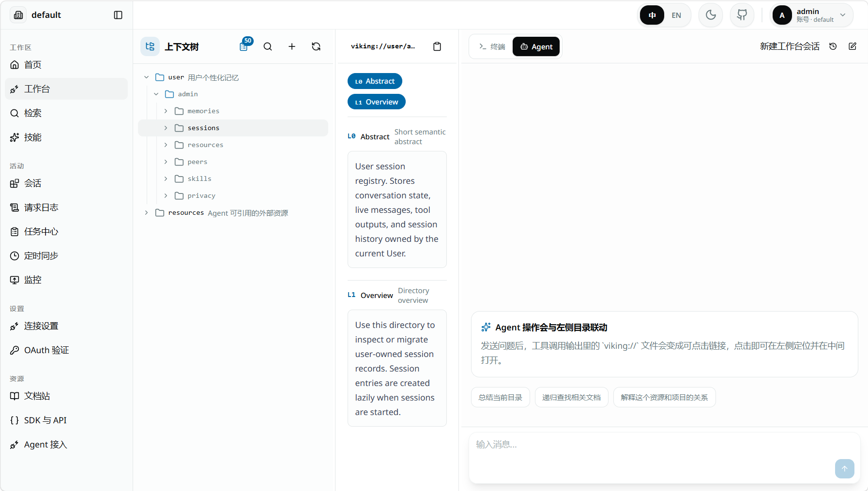Select the skills folder label
The height and width of the screenshot is (491, 868).
point(199,179)
